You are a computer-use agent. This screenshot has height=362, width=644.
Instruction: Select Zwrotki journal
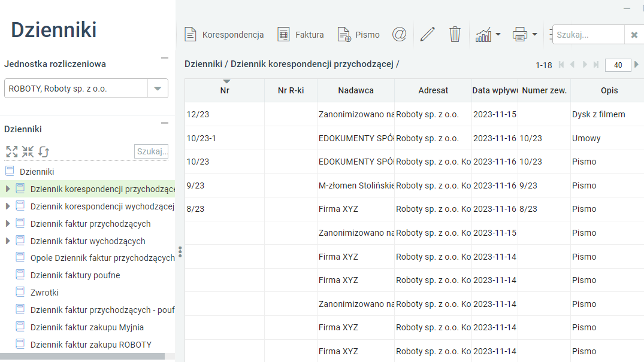coord(44,292)
